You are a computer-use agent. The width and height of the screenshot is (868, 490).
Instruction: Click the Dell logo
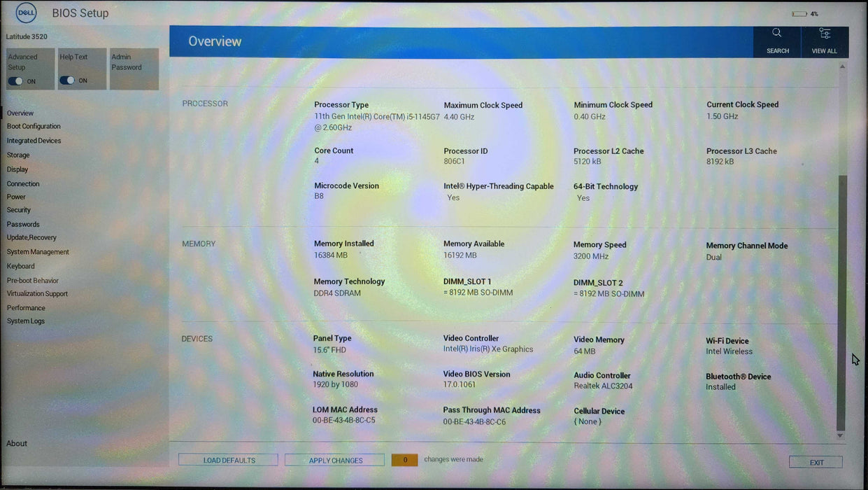[x=26, y=13]
